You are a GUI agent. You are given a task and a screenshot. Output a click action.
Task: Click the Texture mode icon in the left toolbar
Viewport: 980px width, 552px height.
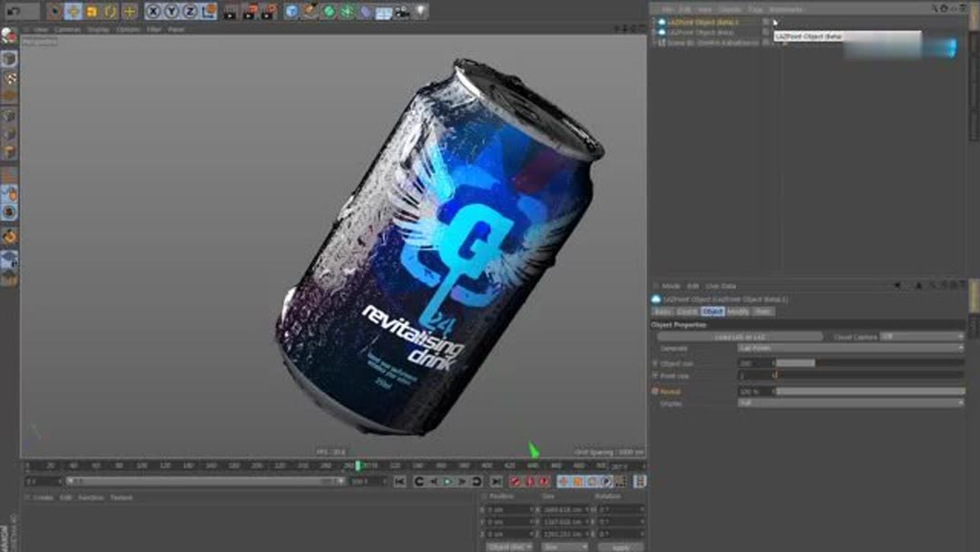point(9,78)
